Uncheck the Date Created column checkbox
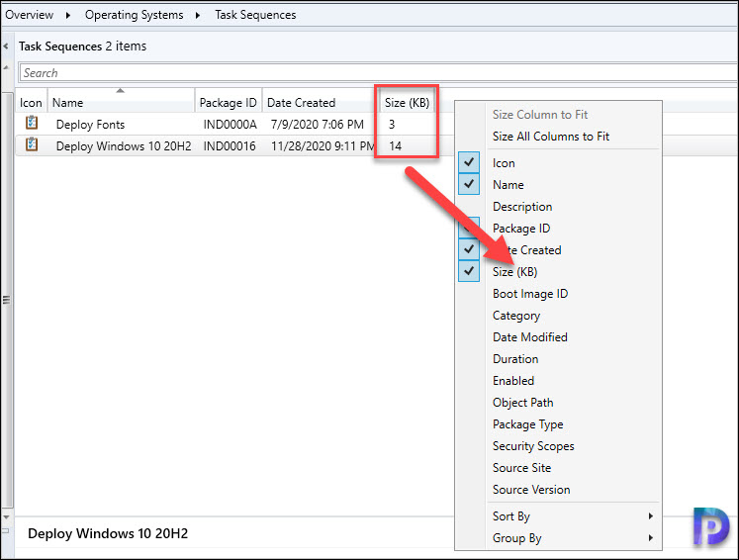Screen dimensions: 739x560 [469, 249]
